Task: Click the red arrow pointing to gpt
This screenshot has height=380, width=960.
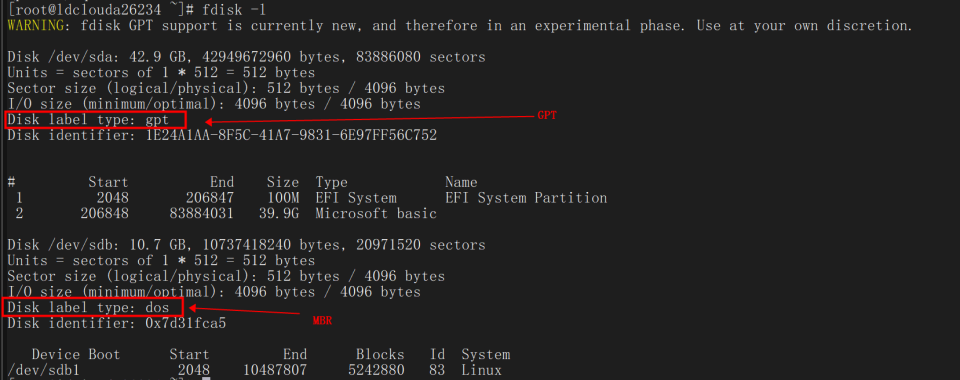Action: (x=370, y=119)
